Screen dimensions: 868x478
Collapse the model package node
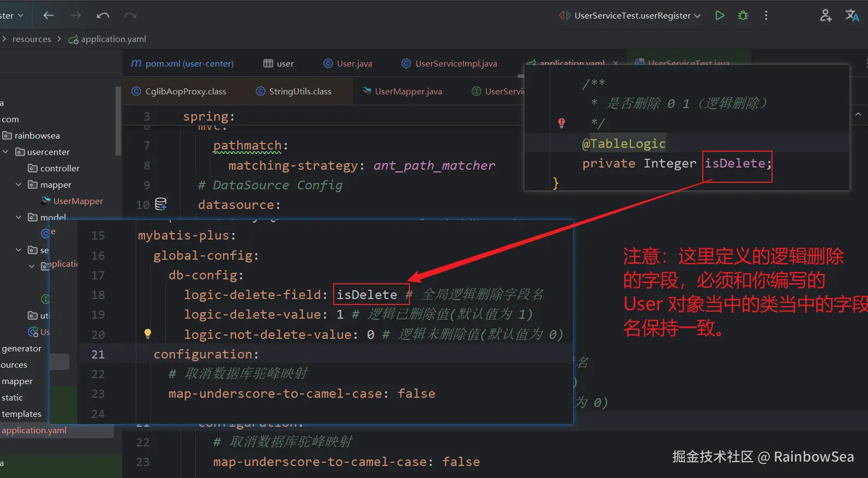(x=19, y=217)
